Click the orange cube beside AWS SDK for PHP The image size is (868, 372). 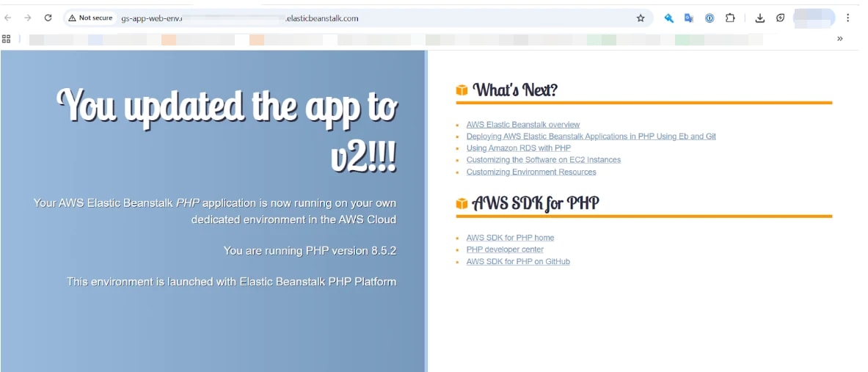[x=462, y=204]
